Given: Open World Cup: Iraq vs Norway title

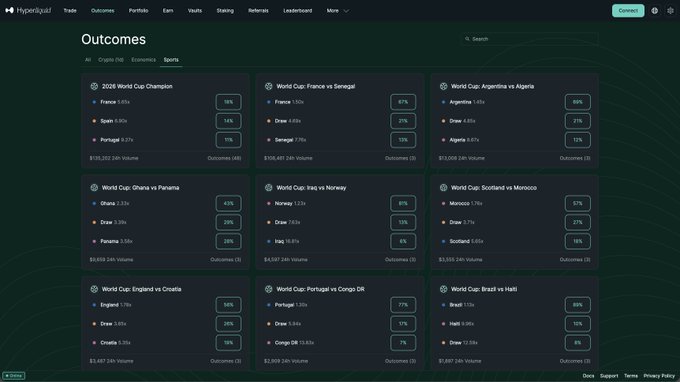Looking at the screenshot, I should 311,188.
